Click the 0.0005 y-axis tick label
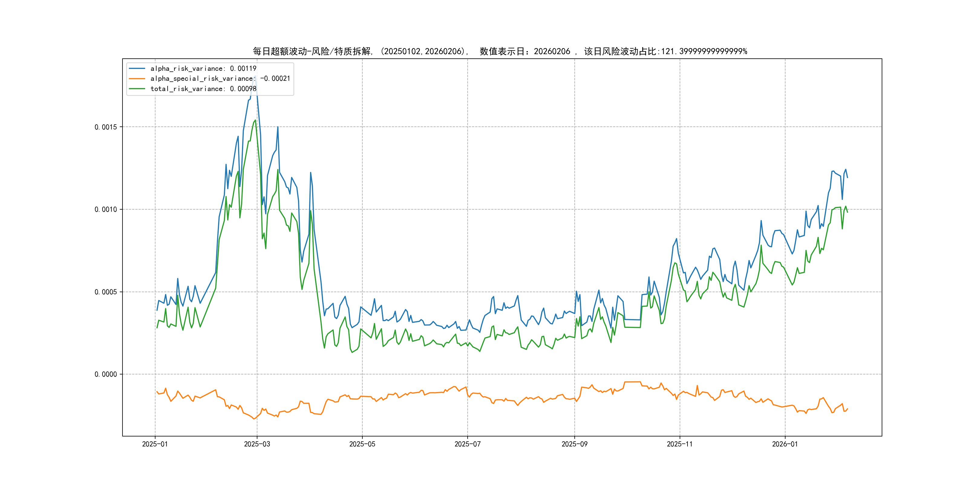The image size is (980, 490). point(106,292)
